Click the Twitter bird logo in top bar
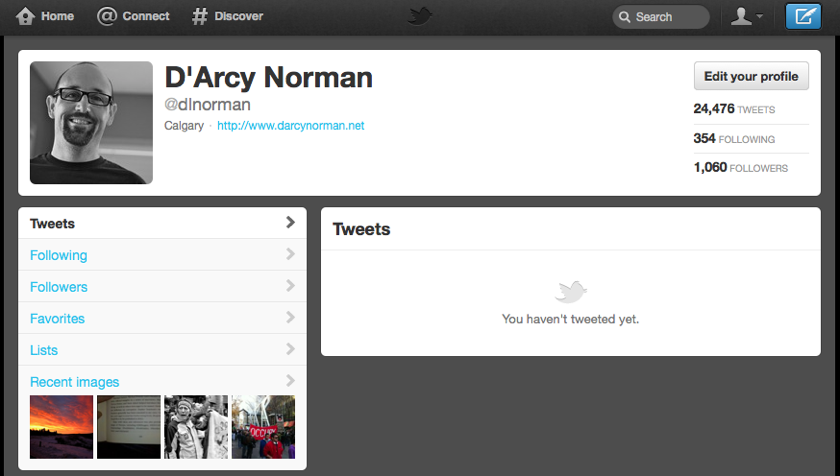This screenshot has height=476, width=840. [419, 16]
